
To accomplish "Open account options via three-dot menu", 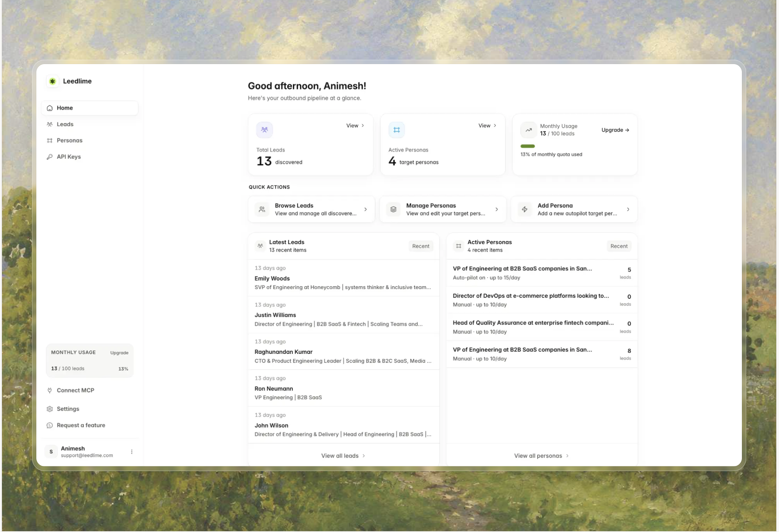I will tap(132, 452).
